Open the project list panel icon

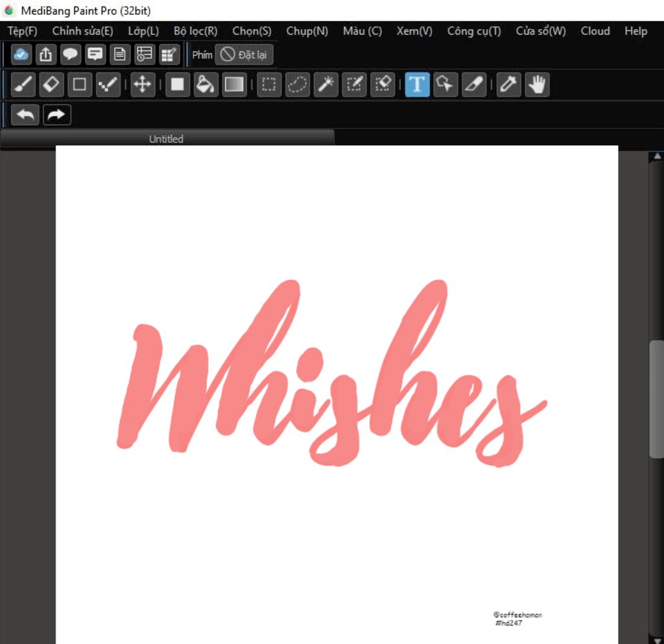coord(145,54)
